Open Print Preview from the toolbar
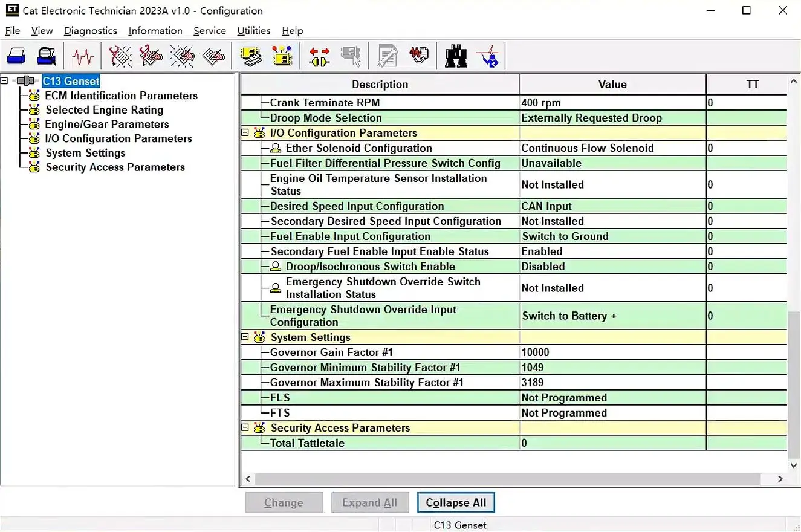This screenshot has height=532, width=801. (x=46, y=56)
